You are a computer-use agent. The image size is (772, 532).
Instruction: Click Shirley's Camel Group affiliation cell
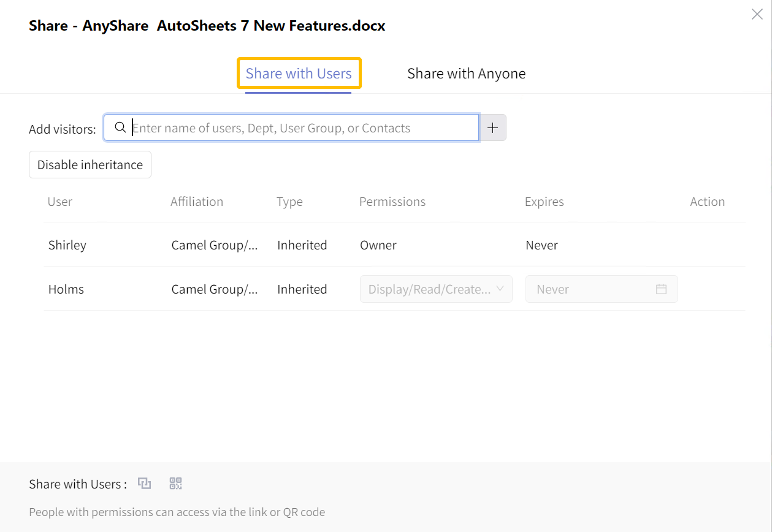215,245
